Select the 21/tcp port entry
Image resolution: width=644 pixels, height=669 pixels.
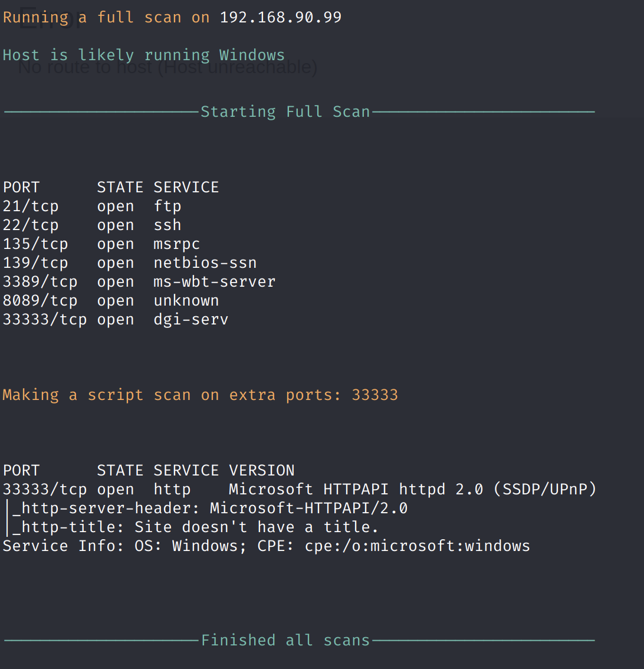(x=31, y=206)
